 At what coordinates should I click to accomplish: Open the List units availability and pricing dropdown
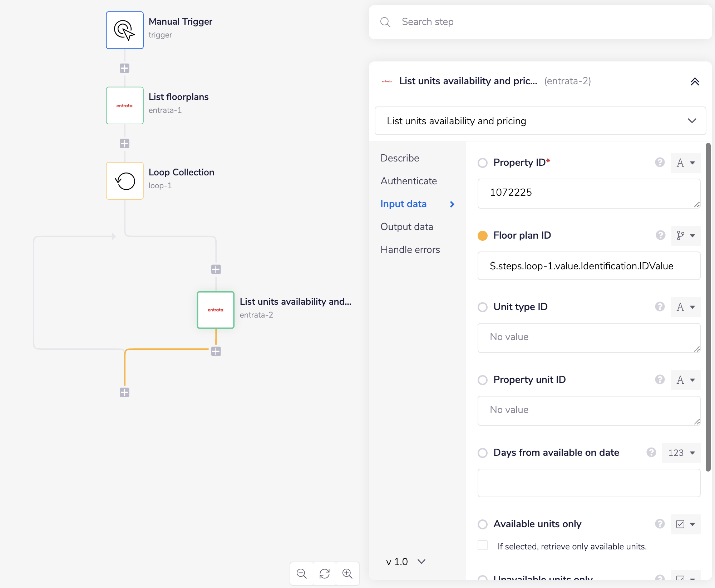point(540,121)
